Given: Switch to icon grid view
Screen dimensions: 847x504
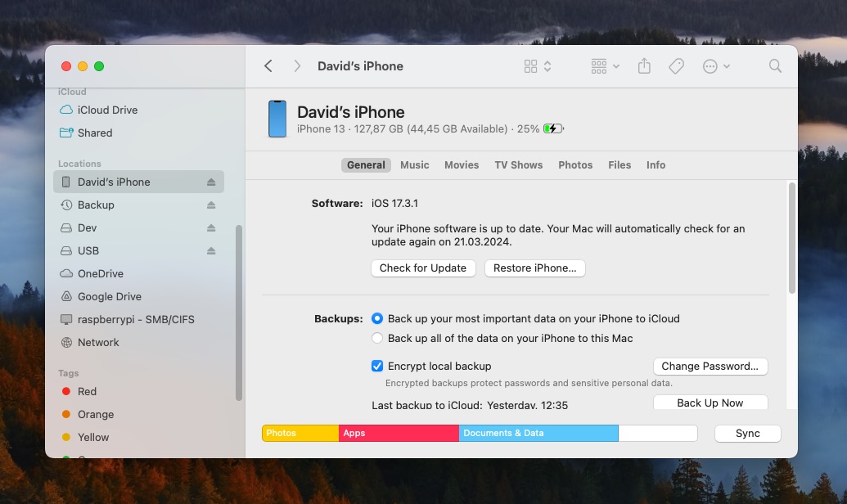Looking at the screenshot, I should click(530, 66).
